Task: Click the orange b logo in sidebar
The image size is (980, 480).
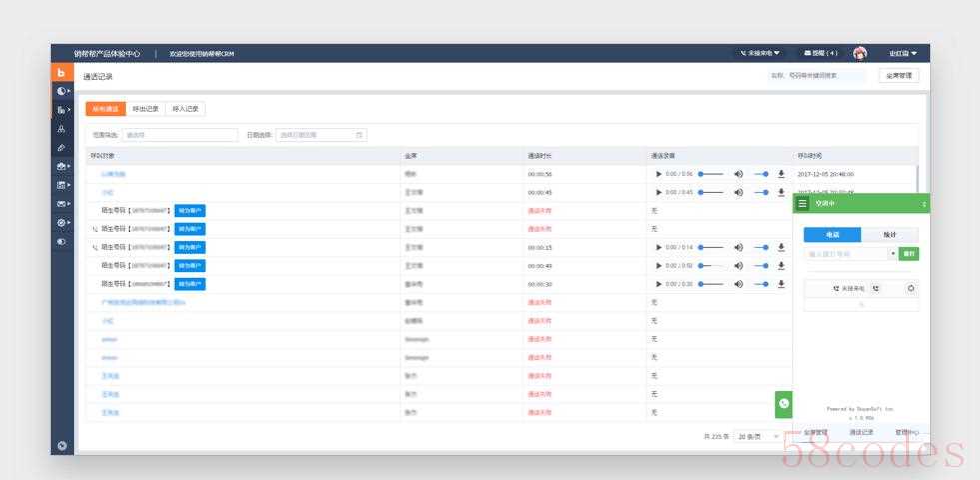Action: tap(61, 73)
